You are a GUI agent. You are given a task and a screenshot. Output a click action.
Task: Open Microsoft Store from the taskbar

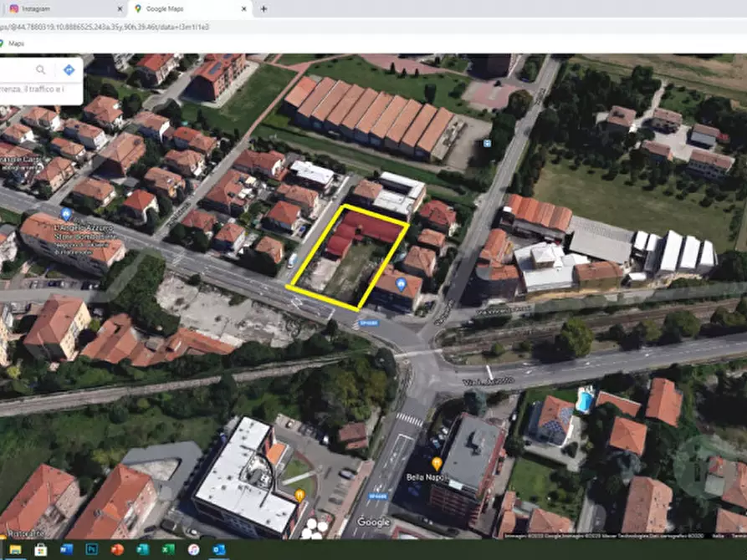pos(41,549)
